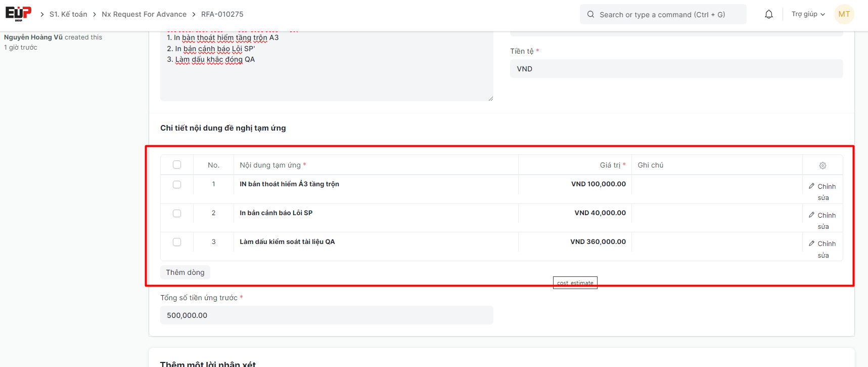The width and height of the screenshot is (868, 367).
Task: Click the VND 360,000.00 value cell
Action: 598,242
